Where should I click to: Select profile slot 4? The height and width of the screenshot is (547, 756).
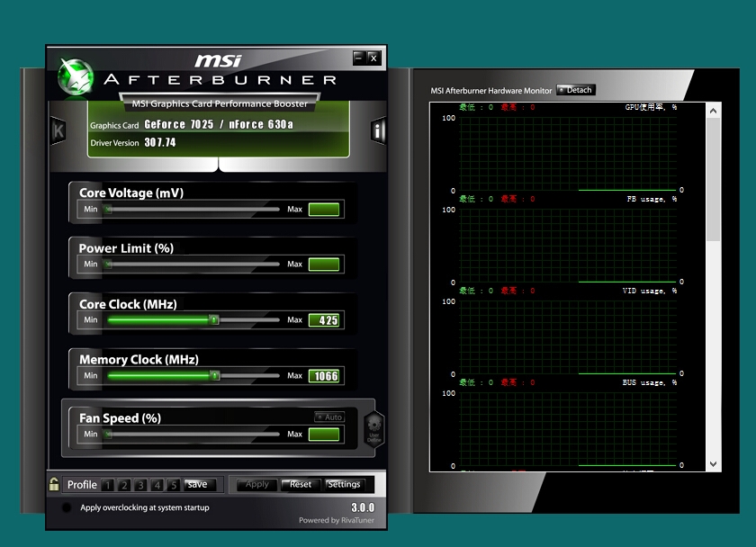click(x=157, y=485)
